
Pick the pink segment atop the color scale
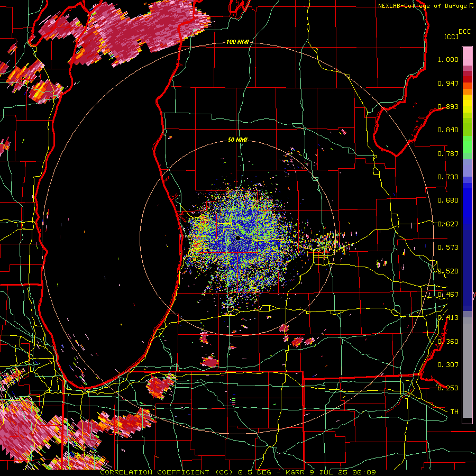(x=467, y=57)
